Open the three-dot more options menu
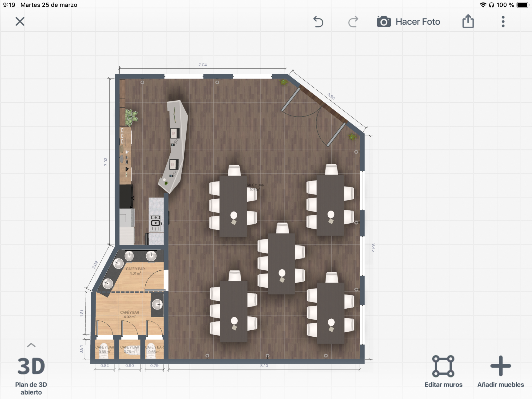Viewport: 532px width, 399px height. 503,22
